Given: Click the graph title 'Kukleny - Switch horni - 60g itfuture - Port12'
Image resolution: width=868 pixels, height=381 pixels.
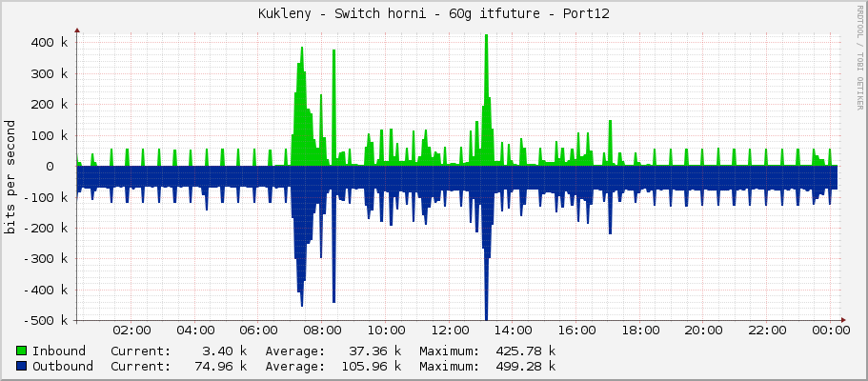Looking at the screenshot, I should pos(434,14).
